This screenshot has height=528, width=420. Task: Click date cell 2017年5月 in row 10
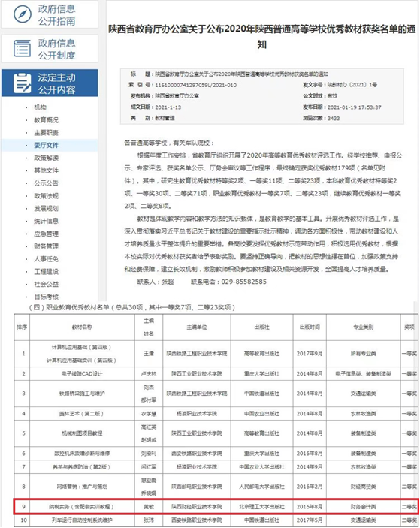tap(310, 520)
